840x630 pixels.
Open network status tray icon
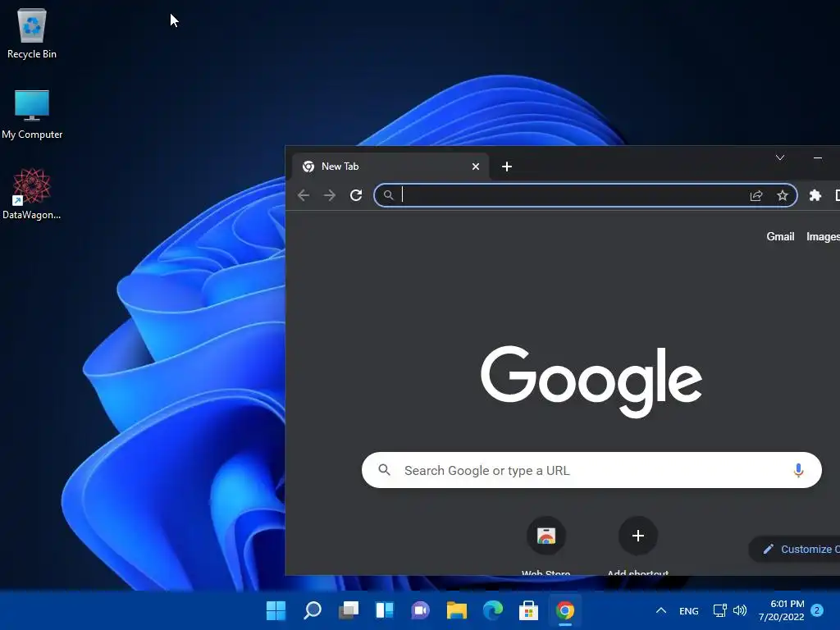(720, 610)
